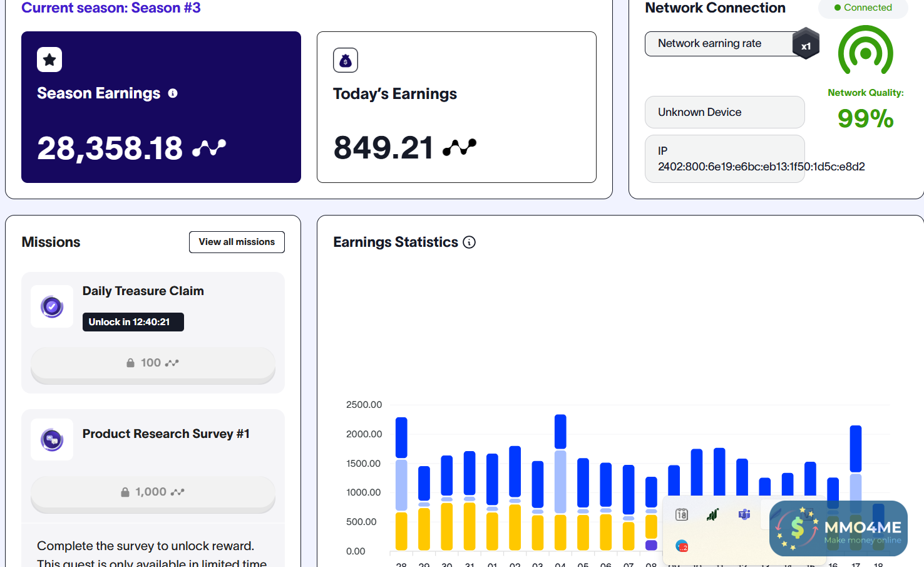Image resolution: width=924 pixels, height=567 pixels.
Task: Click the Network Connection heading
Action: (715, 8)
